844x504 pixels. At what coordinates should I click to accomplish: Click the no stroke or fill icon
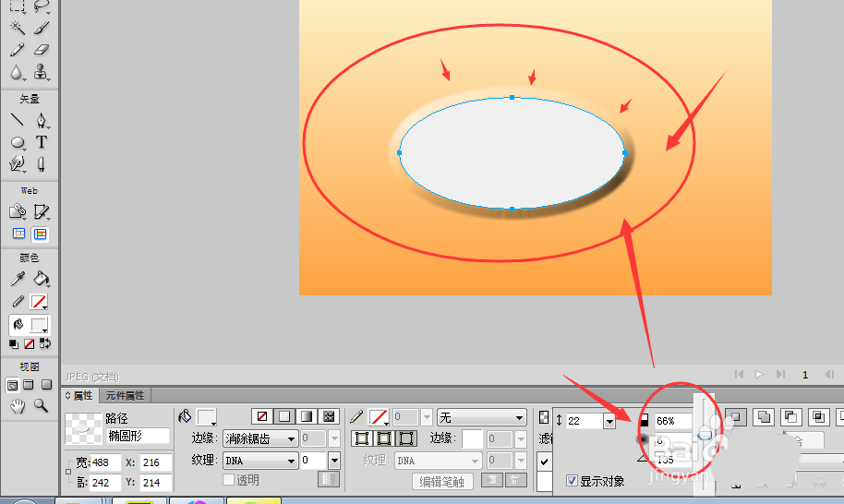click(x=29, y=343)
